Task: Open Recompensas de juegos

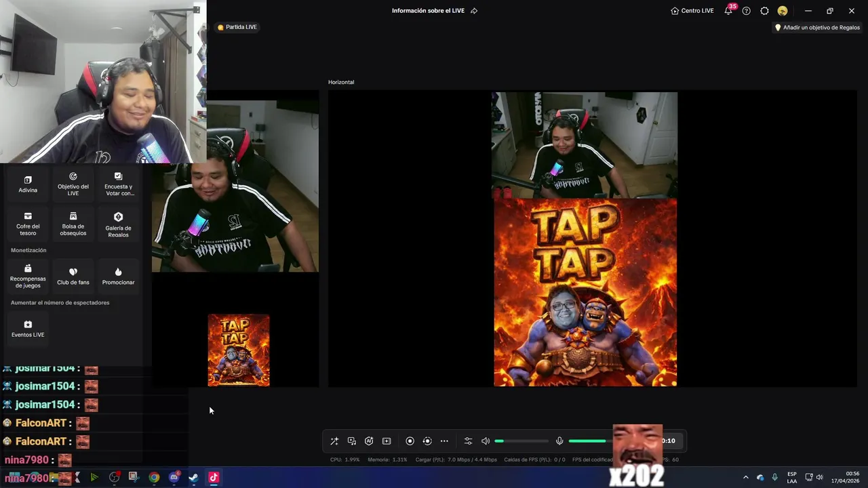Action: coord(28,277)
